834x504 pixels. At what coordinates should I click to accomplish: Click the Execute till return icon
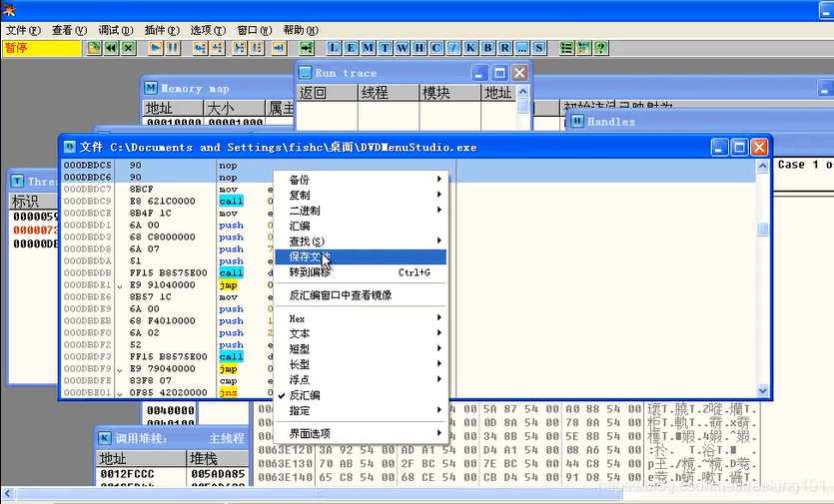(280, 48)
